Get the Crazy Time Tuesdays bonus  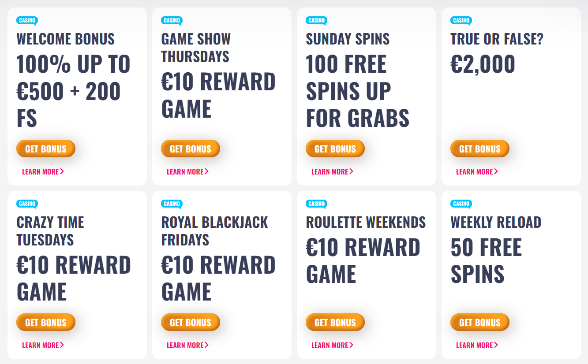point(46,322)
